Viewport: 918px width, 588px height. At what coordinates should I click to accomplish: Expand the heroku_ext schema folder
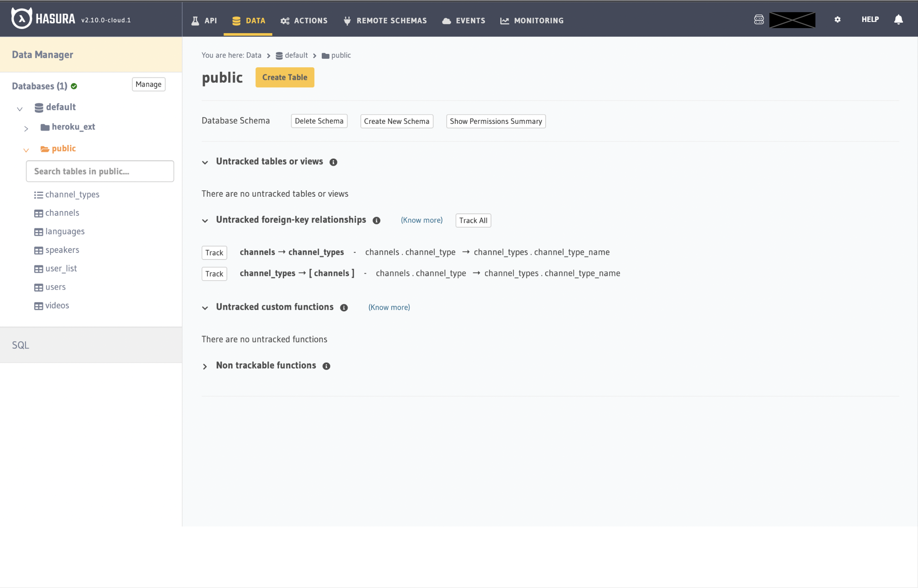26,129
